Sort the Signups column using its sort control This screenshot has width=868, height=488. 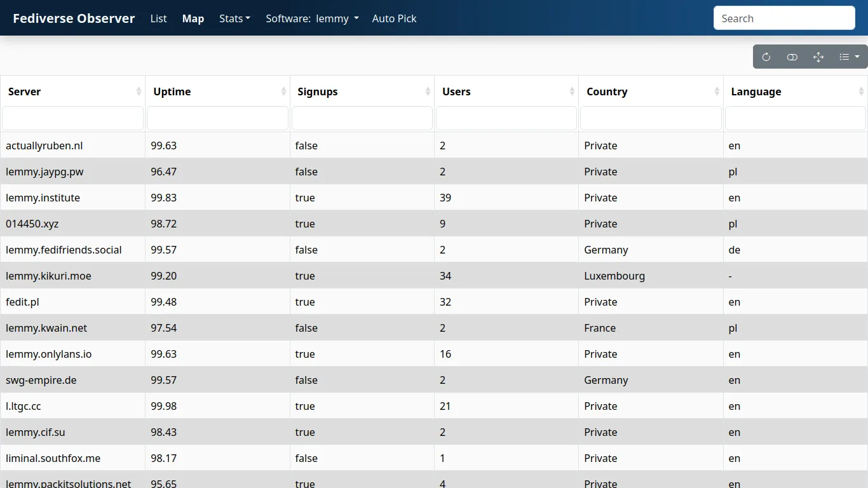428,91
